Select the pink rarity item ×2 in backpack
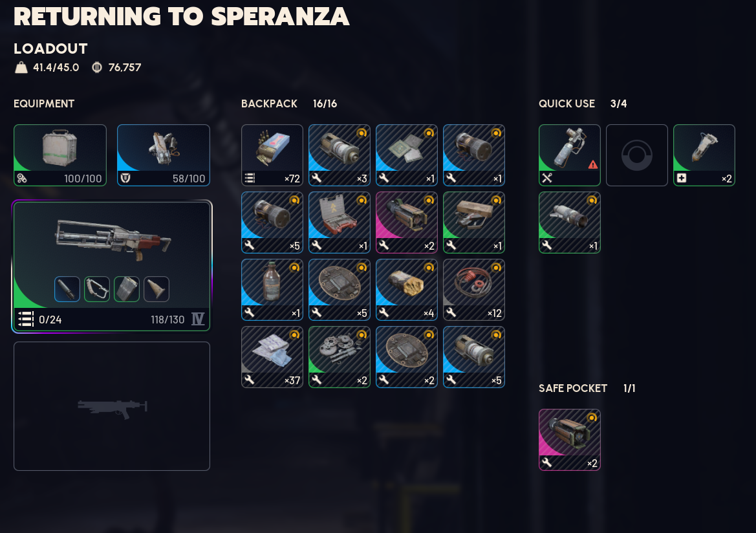756x533 pixels. (x=406, y=223)
